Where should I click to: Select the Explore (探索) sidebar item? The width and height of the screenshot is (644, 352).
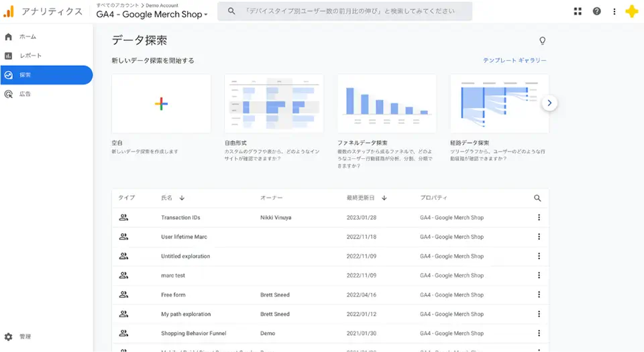click(46, 75)
